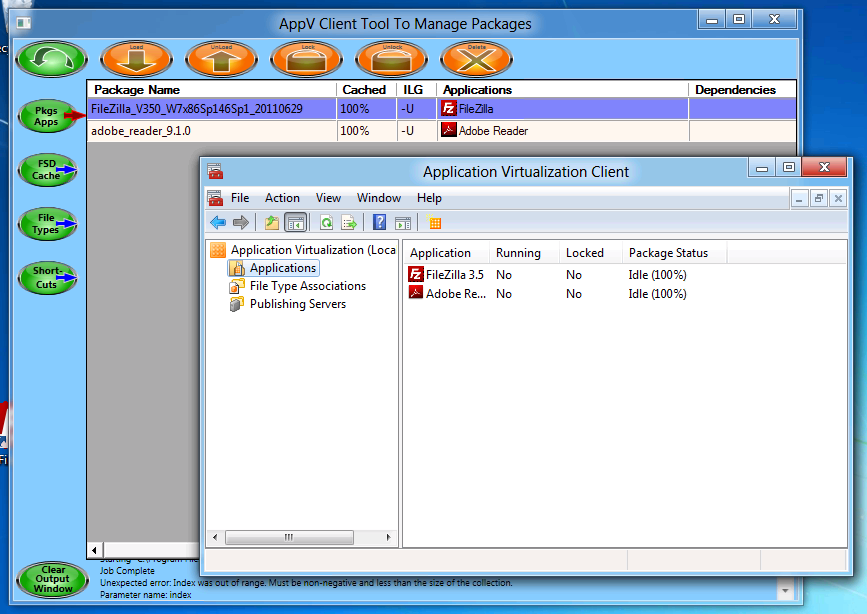Click the orange Unlock button
This screenshot has width=867, height=614.
[x=391, y=59]
